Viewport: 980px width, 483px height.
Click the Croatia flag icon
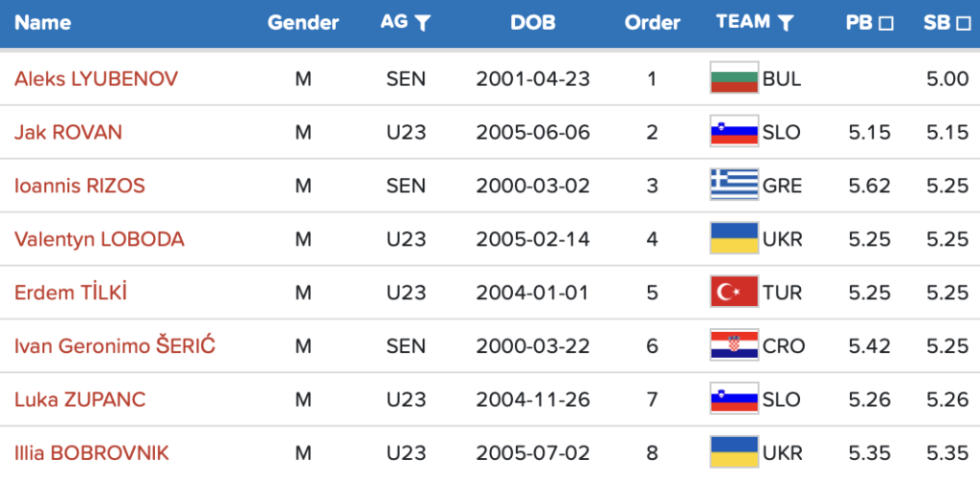[x=734, y=346]
